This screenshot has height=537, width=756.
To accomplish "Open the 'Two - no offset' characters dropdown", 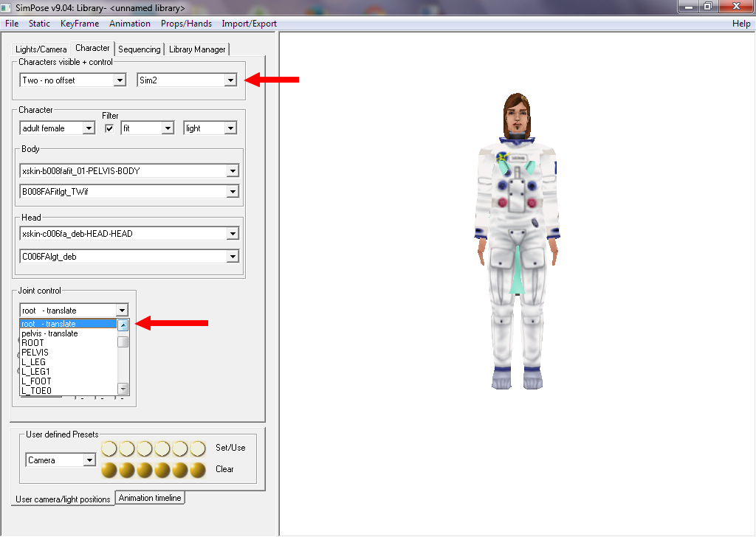I will click(120, 80).
